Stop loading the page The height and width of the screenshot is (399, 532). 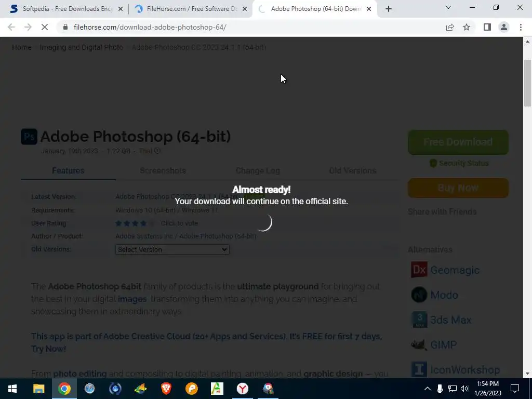(45, 27)
